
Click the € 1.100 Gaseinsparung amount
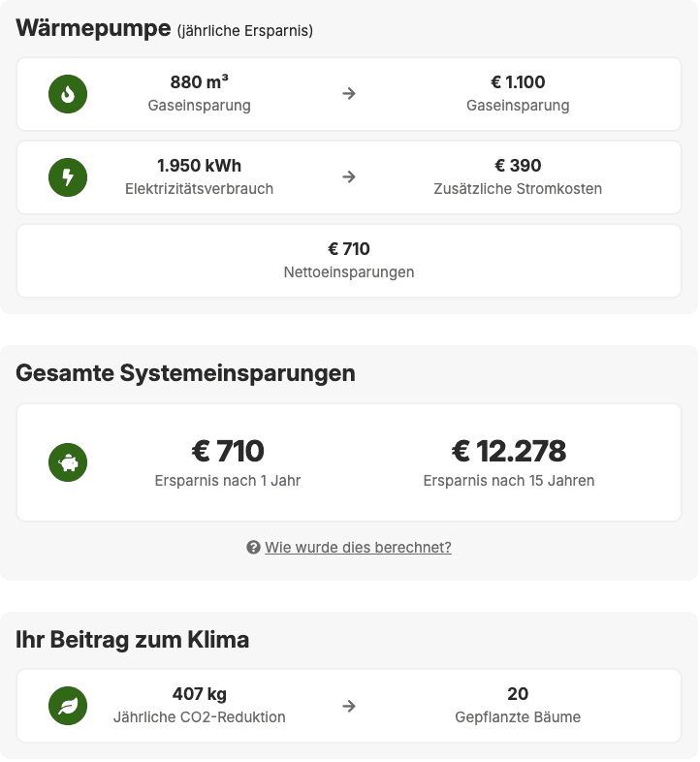pyautogui.click(x=518, y=83)
